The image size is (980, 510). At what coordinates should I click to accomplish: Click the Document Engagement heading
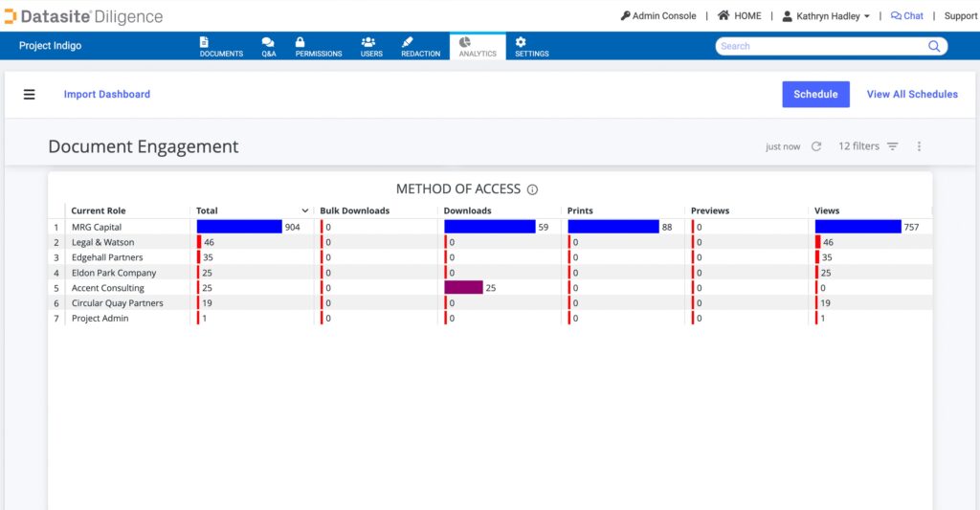click(144, 146)
